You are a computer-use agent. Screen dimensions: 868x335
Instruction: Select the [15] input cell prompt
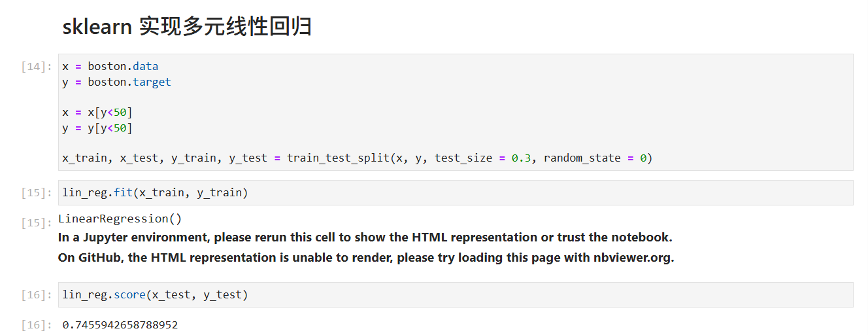click(x=37, y=192)
